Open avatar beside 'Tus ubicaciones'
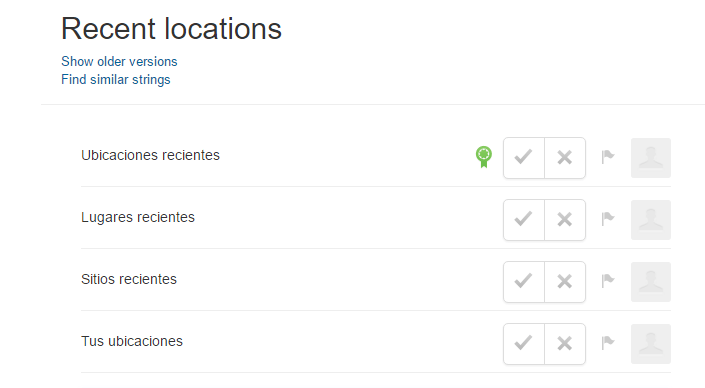705x388 pixels. [651, 344]
